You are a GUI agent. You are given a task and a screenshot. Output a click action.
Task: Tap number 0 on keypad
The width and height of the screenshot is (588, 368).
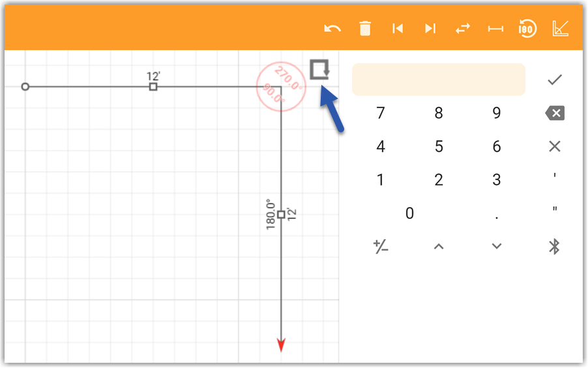(409, 213)
